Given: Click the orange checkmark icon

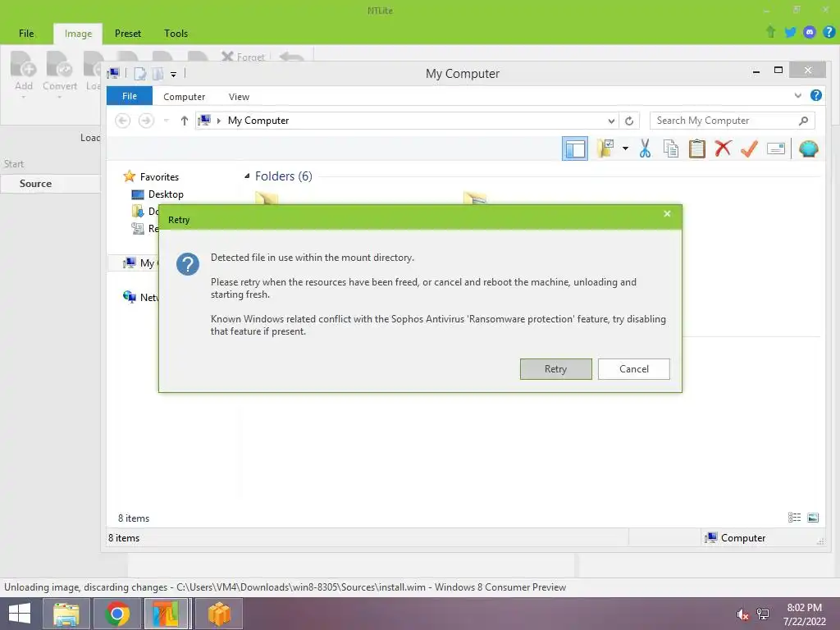Looking at the screenshot, I should tap(750, 148).
